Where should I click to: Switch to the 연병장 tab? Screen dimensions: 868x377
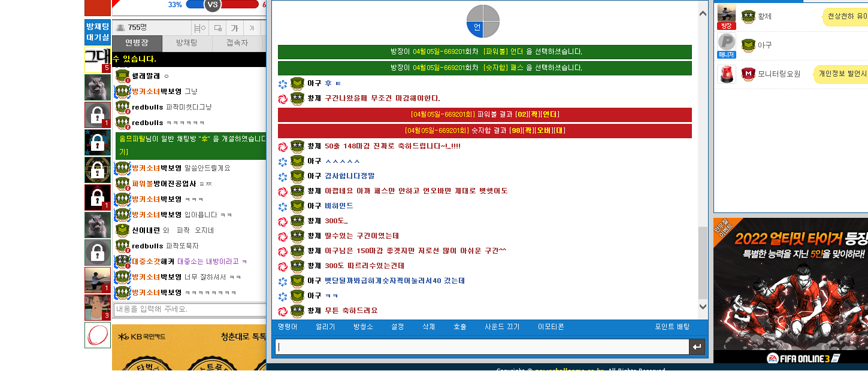click(x=137, y=43)
